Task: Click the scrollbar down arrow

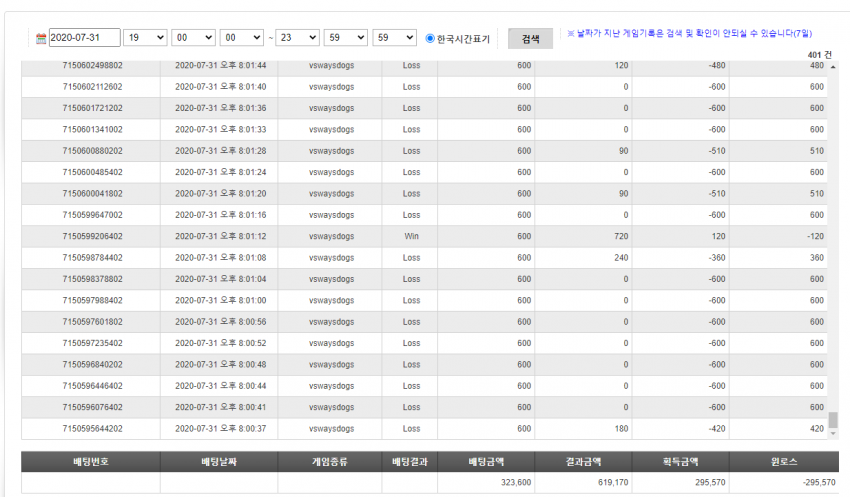Action: point(833,433)
